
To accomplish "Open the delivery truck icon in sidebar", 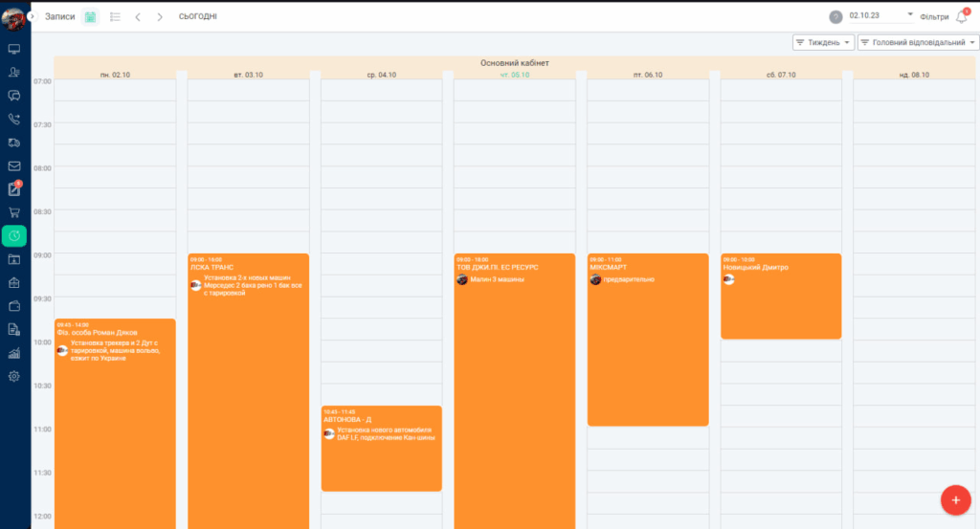I will [14, 143].
